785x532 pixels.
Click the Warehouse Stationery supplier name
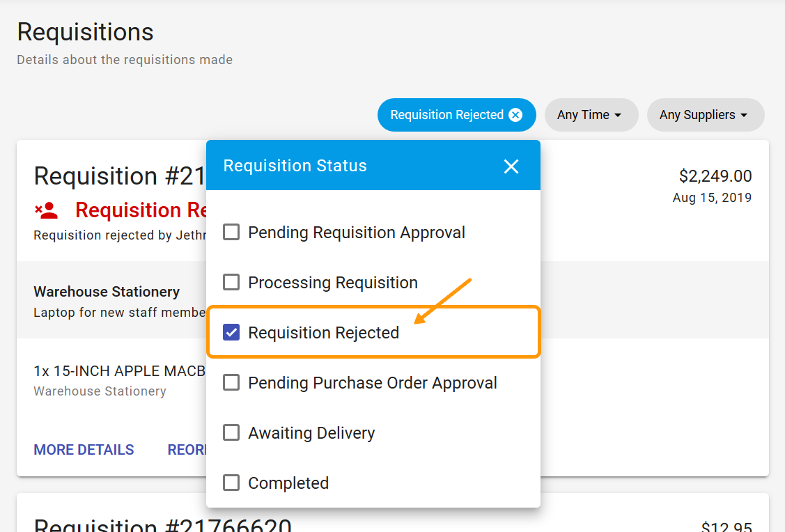click(107, 292)
